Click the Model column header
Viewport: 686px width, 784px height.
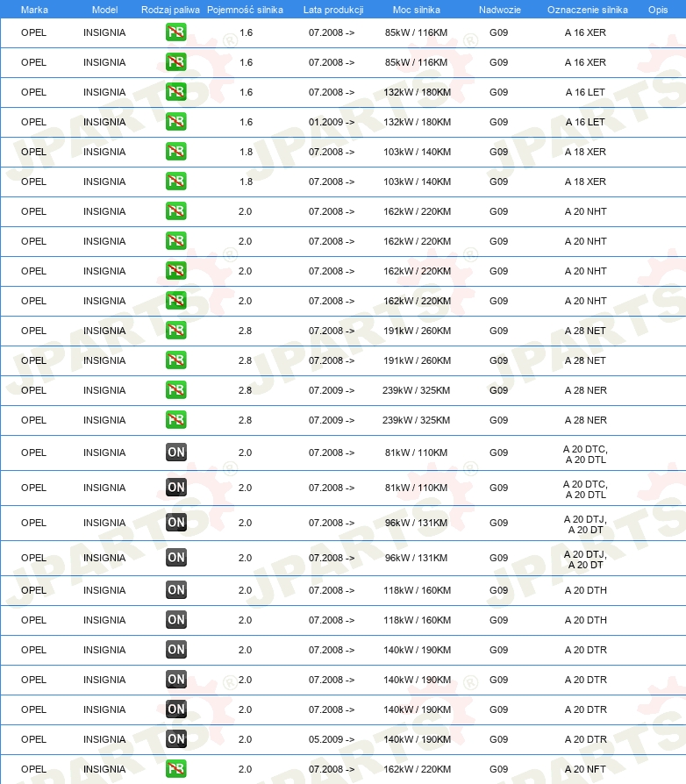coord(104,10)
